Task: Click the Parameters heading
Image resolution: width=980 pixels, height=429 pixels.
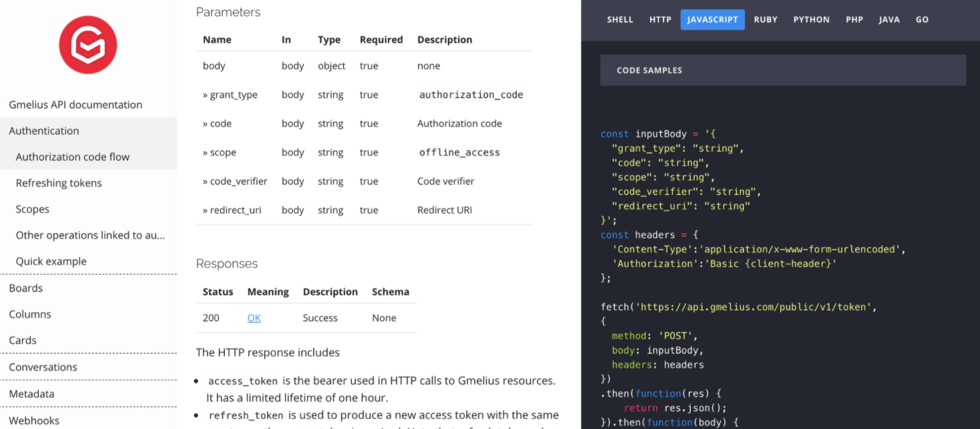Action: coord(228,12)
